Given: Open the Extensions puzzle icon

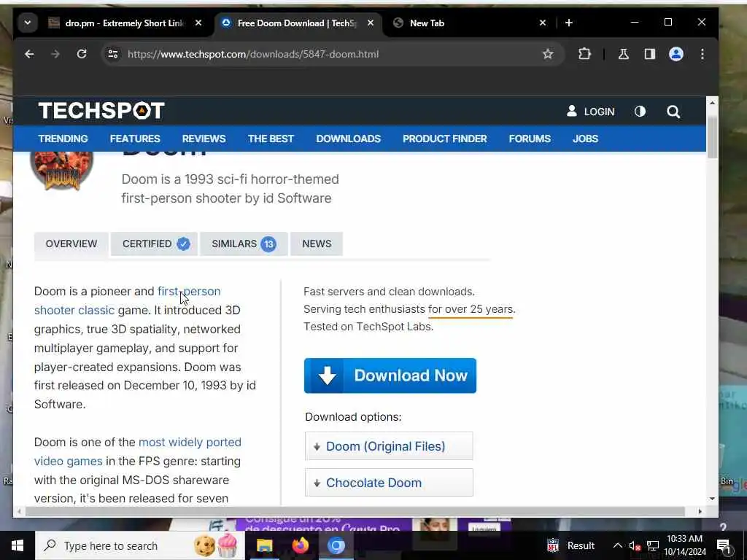Looking at the screenshot, I should [584, 54].
